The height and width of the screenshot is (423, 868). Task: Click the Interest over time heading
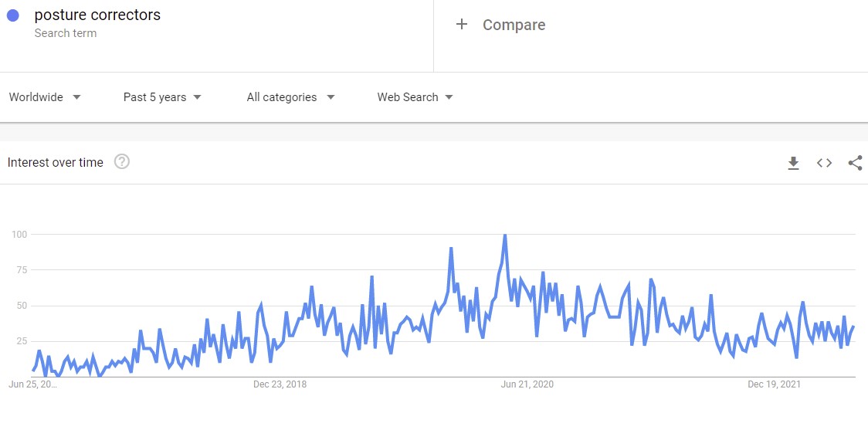click(55, 163)
